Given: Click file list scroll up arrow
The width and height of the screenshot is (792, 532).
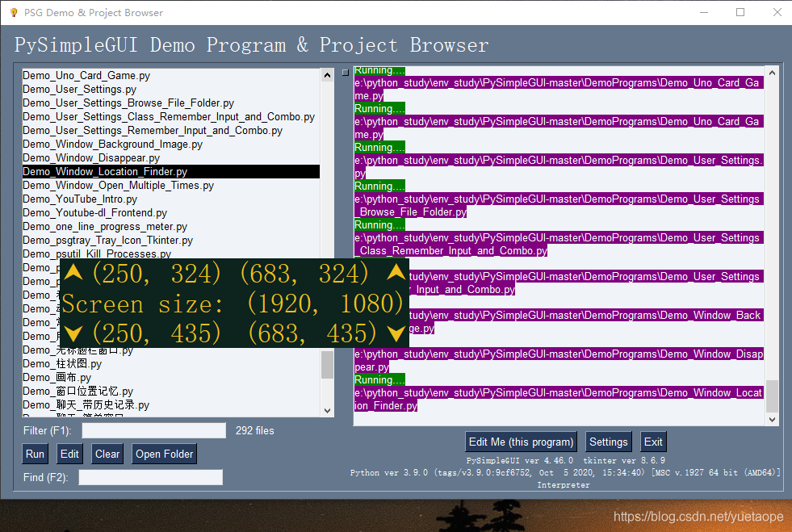Looking at the screenshot, I should (x=327, y=75).
